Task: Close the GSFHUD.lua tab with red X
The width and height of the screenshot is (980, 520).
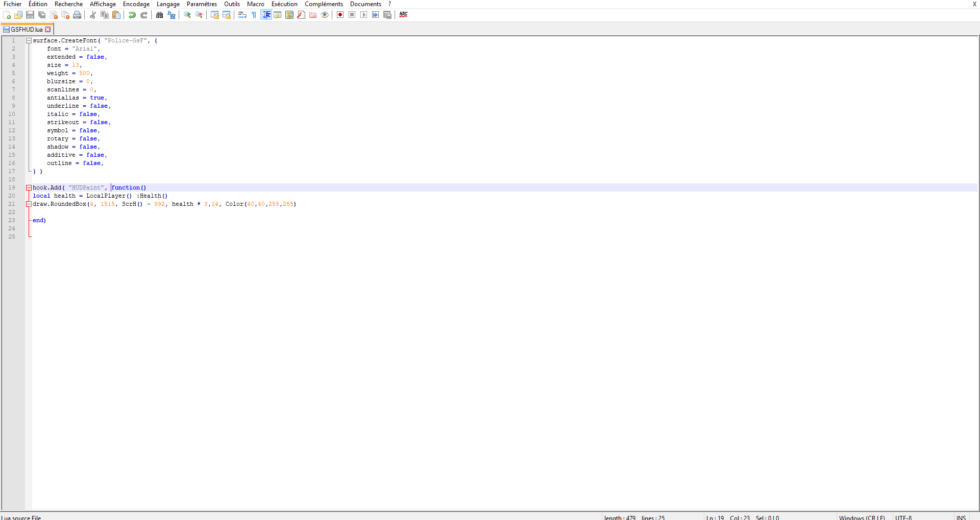Action: pos(48,30)
